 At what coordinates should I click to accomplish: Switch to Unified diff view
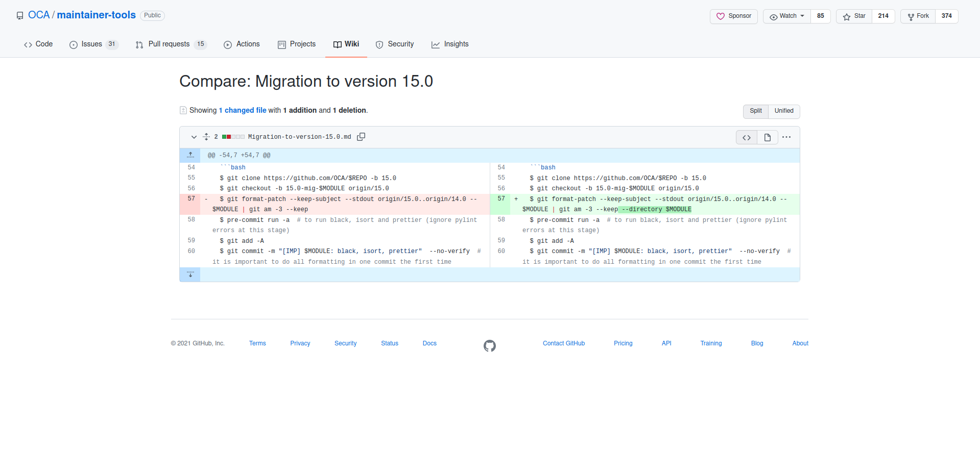[x=784, y=111]
